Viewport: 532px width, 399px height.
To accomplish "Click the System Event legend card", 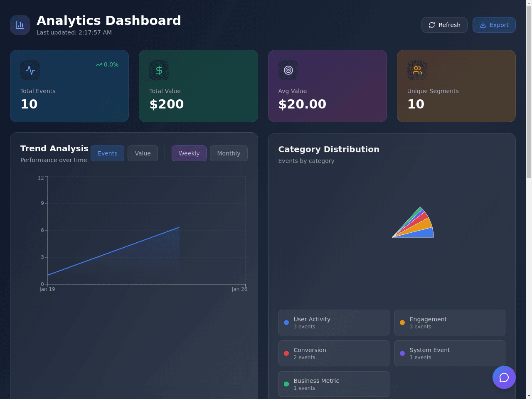I will [x=450, y=353].
